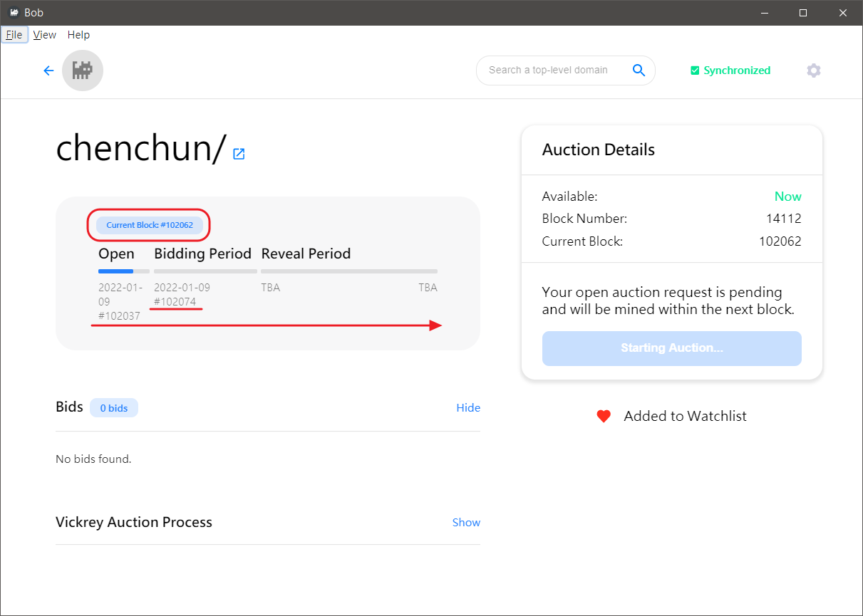Click the Bidding Period progress bar
The width and height of the screenshot is (863, 616).
(205, 271)
